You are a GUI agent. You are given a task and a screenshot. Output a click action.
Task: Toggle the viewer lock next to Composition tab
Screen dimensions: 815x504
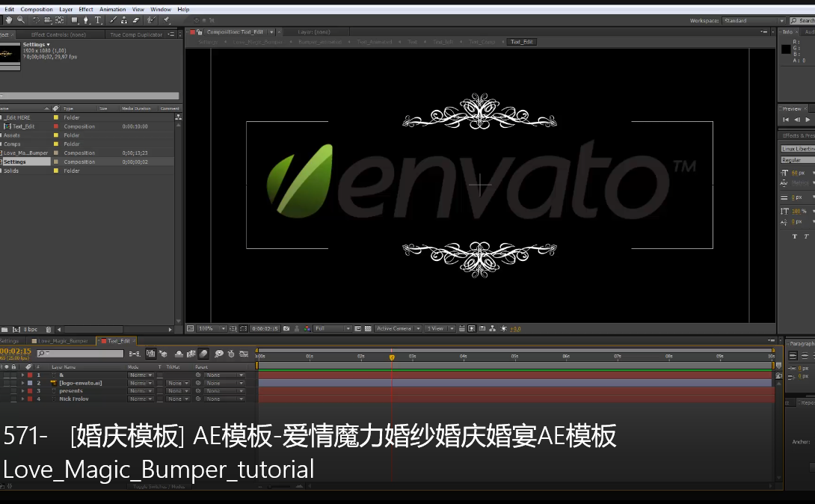200,32
